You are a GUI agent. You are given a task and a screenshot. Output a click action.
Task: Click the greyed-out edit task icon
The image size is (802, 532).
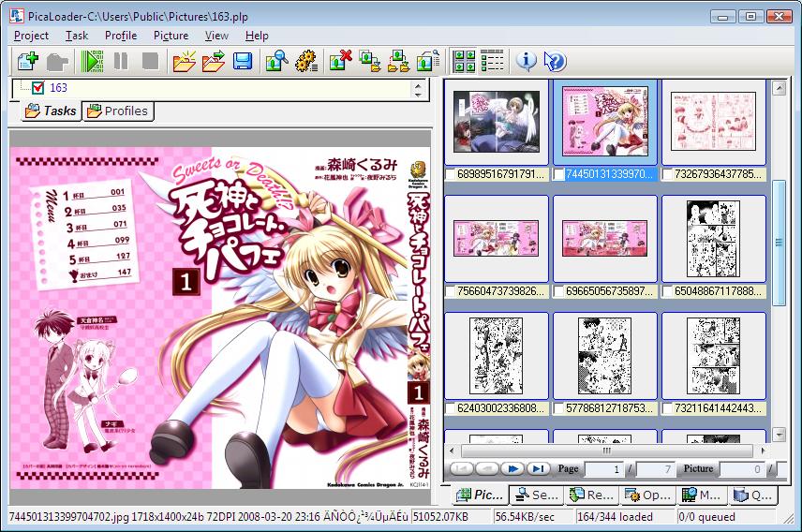[x=57, y=62]
